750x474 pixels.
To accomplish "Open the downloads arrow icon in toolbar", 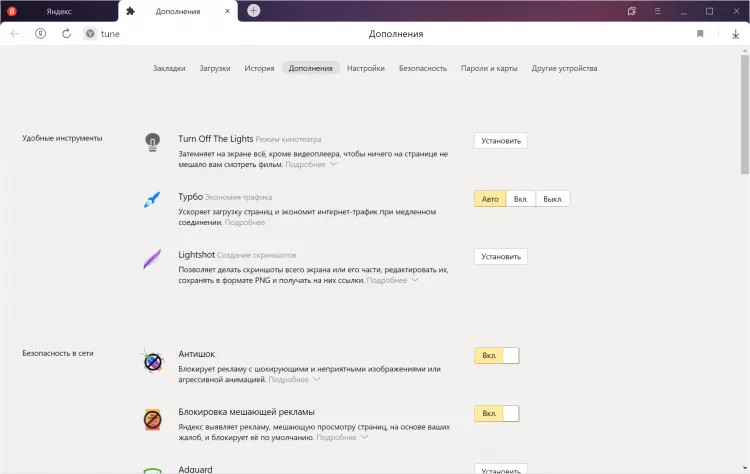I will [x=735, y=33].
